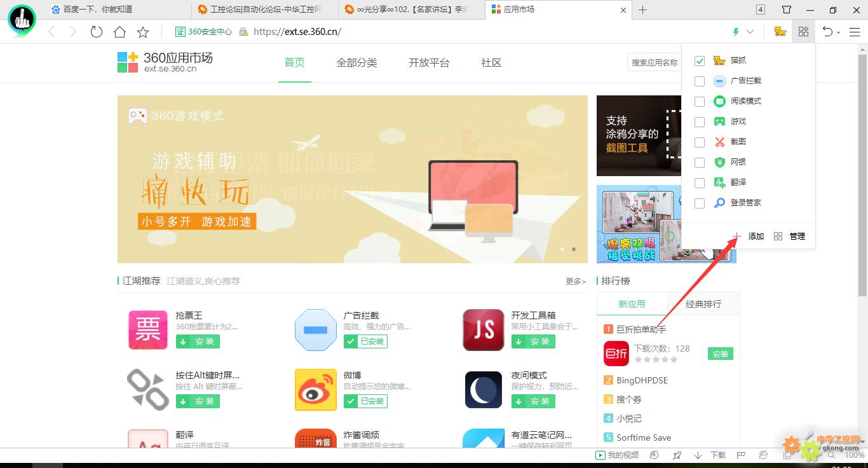This screenshot has width=868, height=468.
Task: Click the tab count box showing 4
Action: click(x=761, y=10)
